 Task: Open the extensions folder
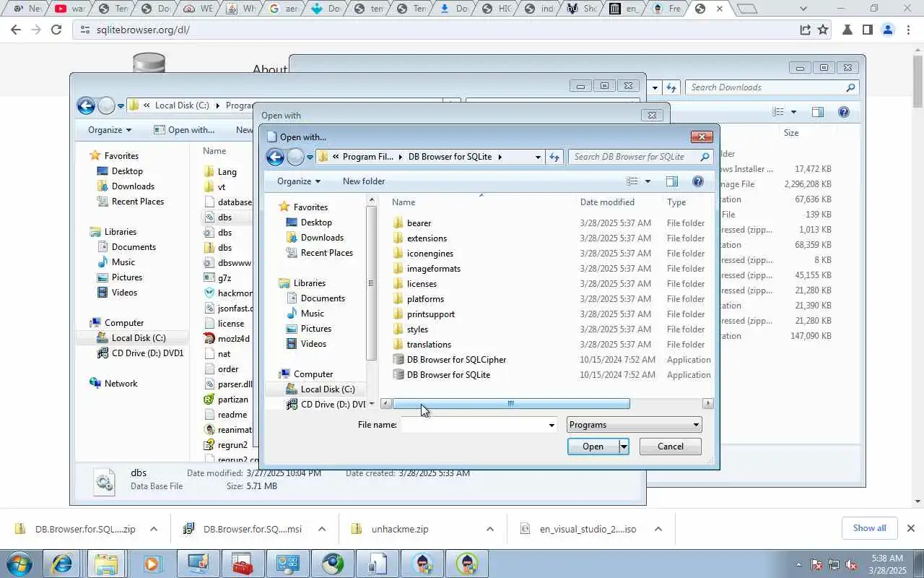419,238
